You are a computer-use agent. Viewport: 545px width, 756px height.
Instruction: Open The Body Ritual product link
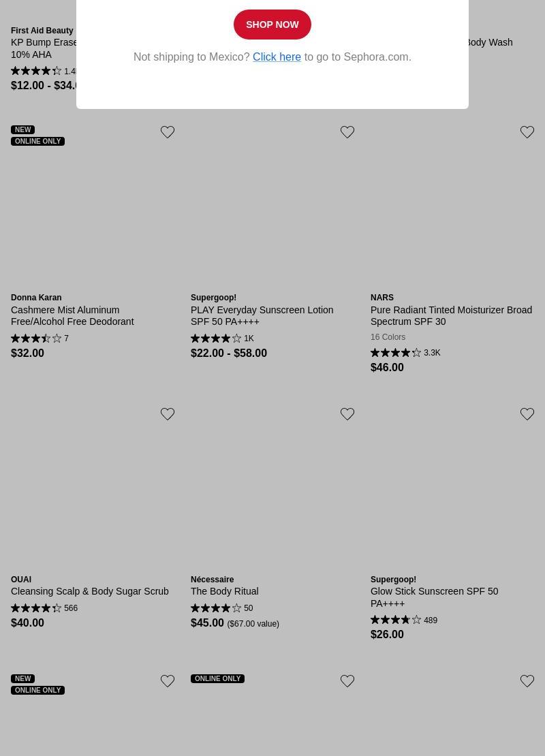coord(224,591)
